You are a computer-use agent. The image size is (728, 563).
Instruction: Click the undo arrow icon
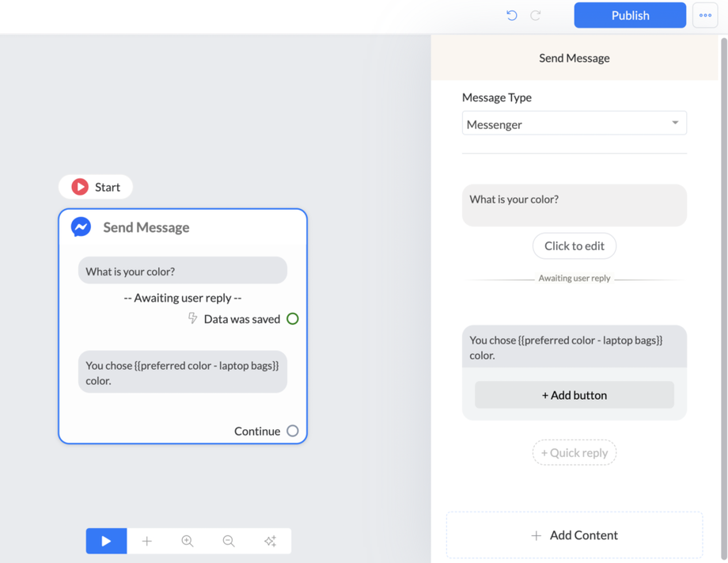512,15
